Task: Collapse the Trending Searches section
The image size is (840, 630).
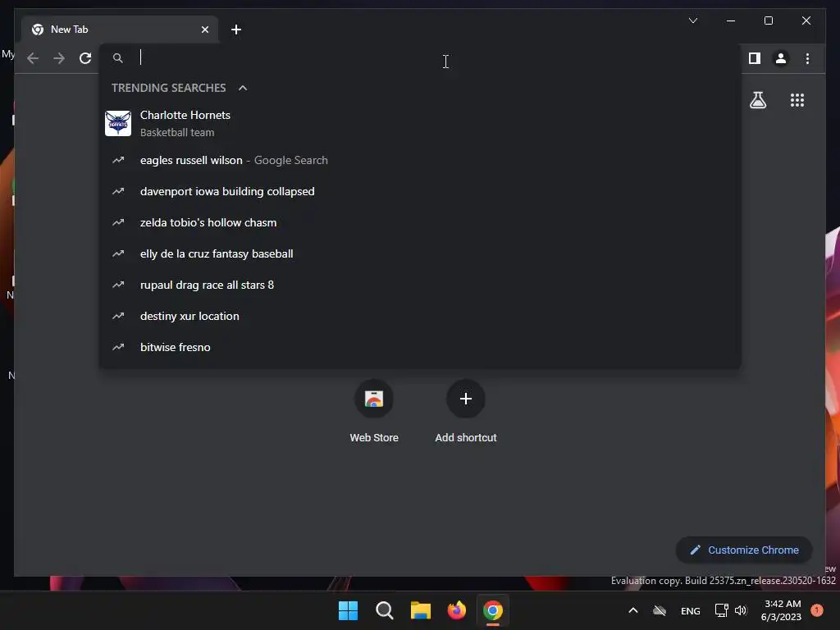Action: [x=243, y=88]
